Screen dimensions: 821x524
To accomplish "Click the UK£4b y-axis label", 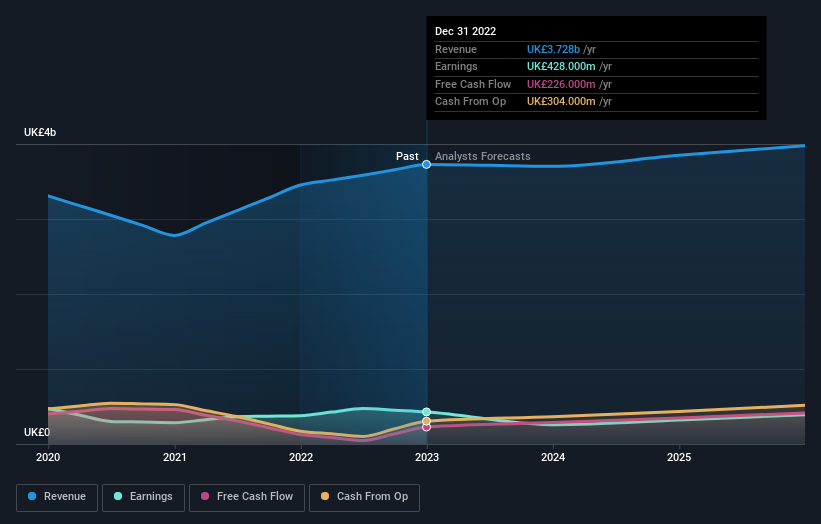I will coord(40,132).
